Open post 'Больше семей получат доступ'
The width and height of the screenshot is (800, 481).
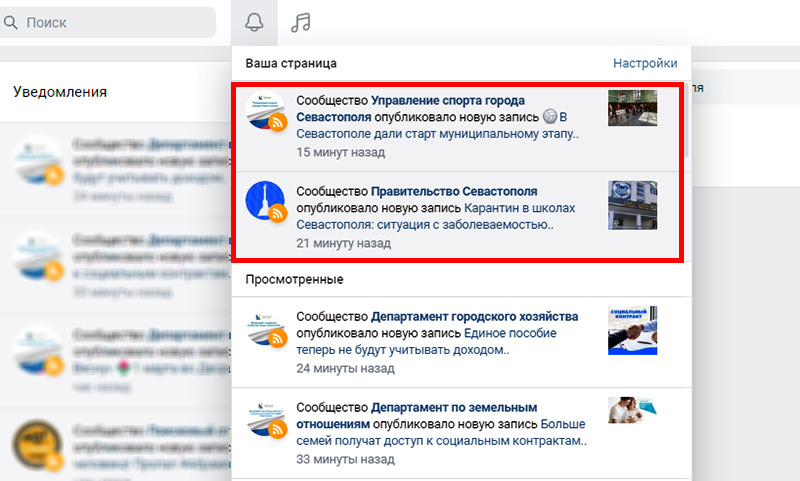pyautogui.click(x=441, y=433)
